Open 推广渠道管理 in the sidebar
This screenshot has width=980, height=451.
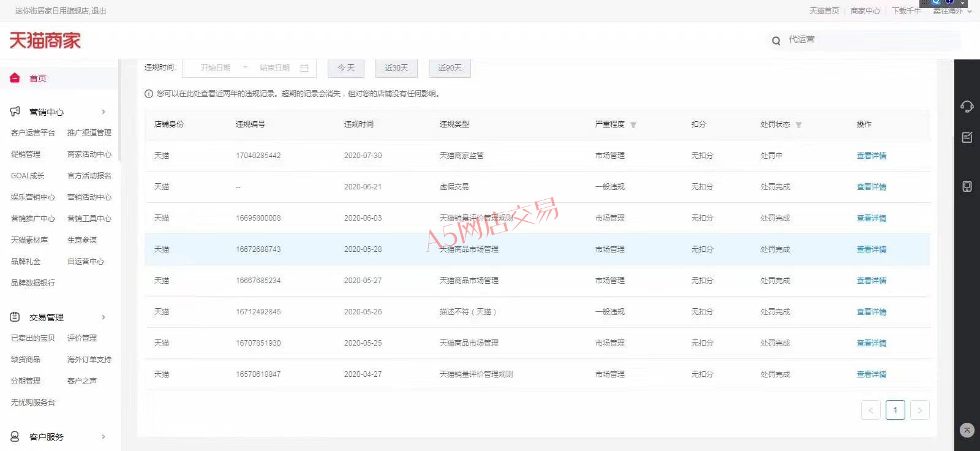point(89,132)
